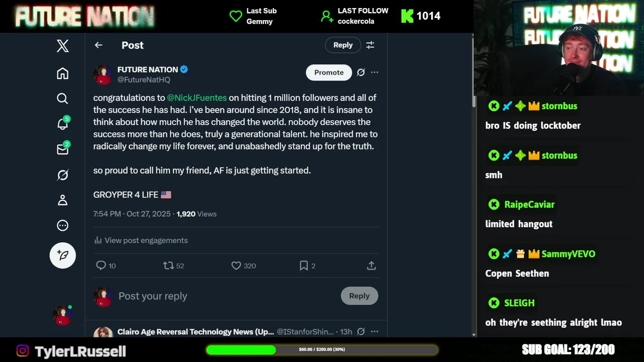Viewport: 644px width, 362px height.
Task: Open the Profile page icon
Action: (x=62, y=200)
